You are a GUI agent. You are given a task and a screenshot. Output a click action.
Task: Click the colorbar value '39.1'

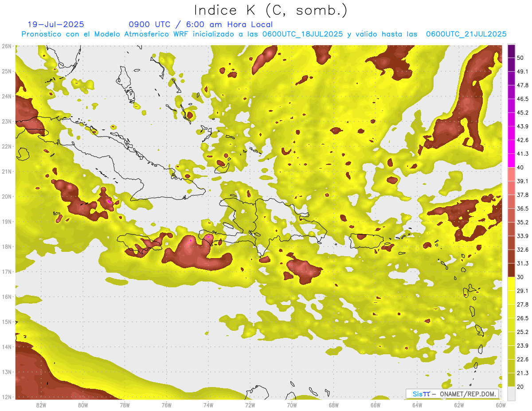(523, 181)
